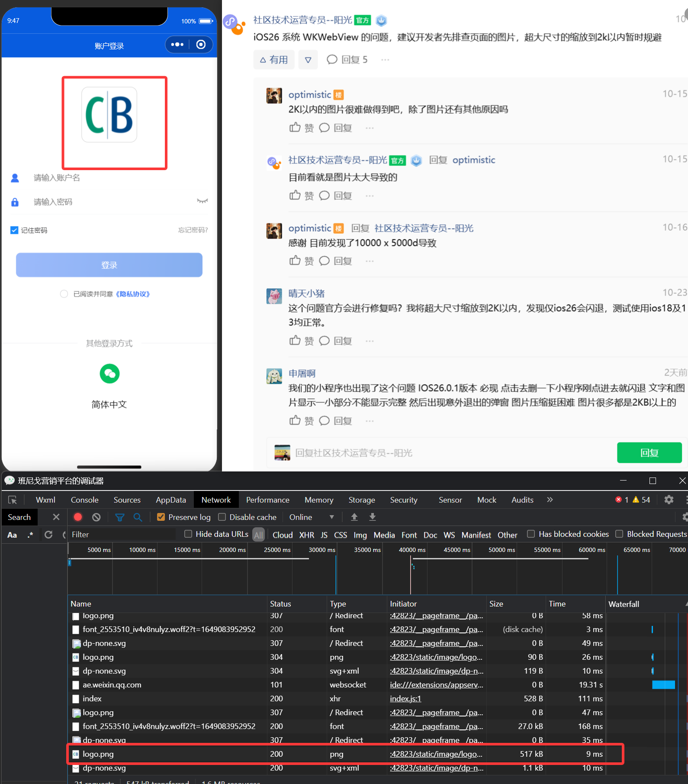
Task: Click the import HAR upload arrow
Action: (354, 517)
